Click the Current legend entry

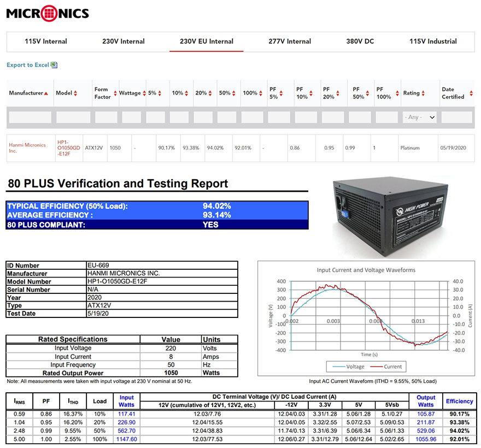pyautogui.click(x=386, y=367)
